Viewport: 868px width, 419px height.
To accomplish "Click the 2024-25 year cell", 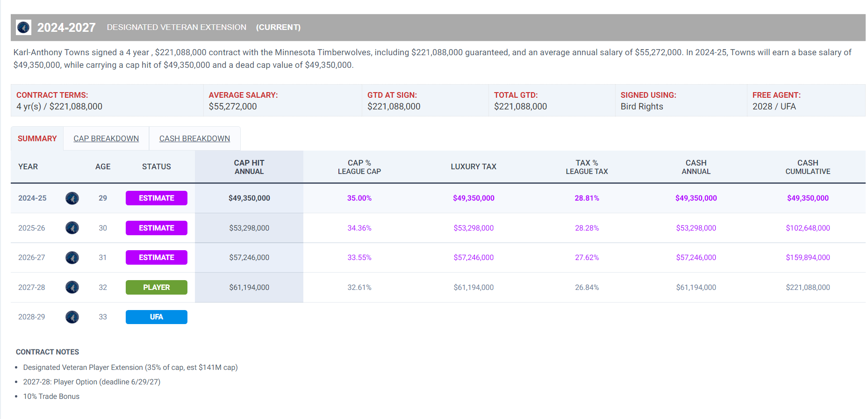I will (x=32, y=198).
